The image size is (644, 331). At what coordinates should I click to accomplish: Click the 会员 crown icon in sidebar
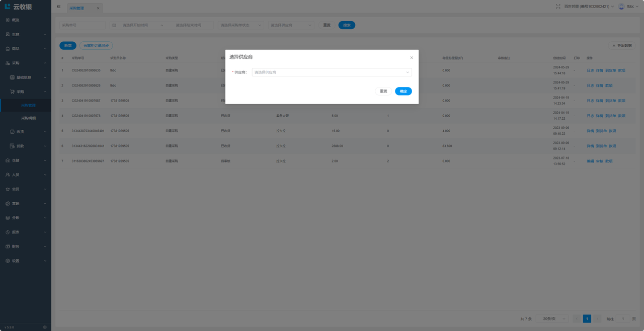(8, 189)
